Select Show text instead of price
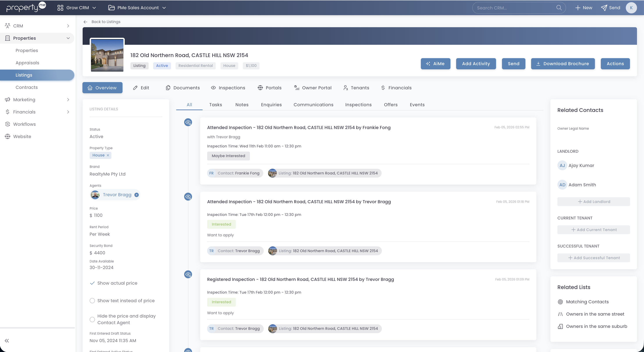644x352 pixels. tap(92, 301)
